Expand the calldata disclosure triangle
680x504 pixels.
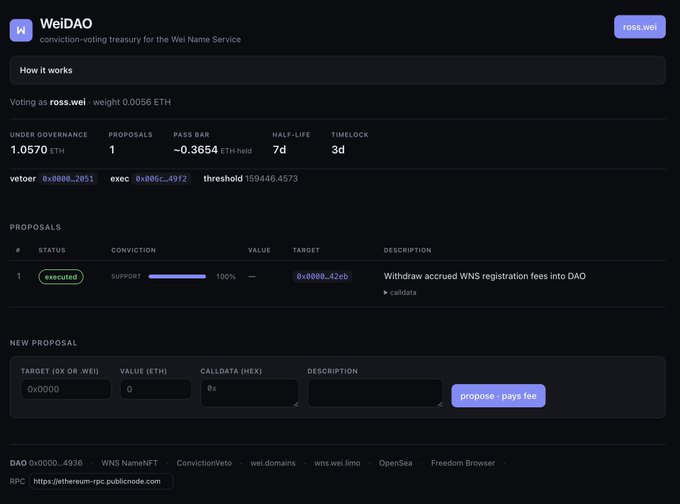[x=386, y=293]
